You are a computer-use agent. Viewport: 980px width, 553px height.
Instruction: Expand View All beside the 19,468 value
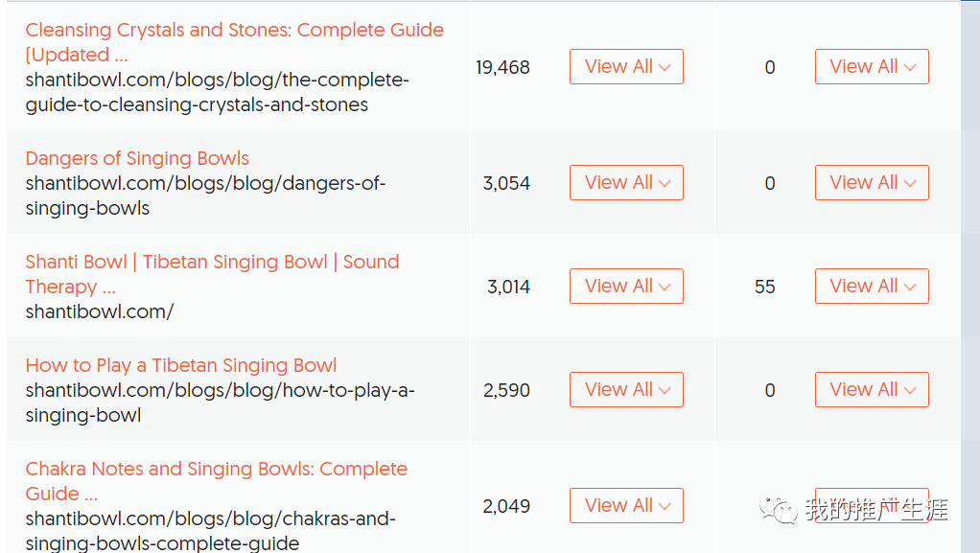[626, 67]
